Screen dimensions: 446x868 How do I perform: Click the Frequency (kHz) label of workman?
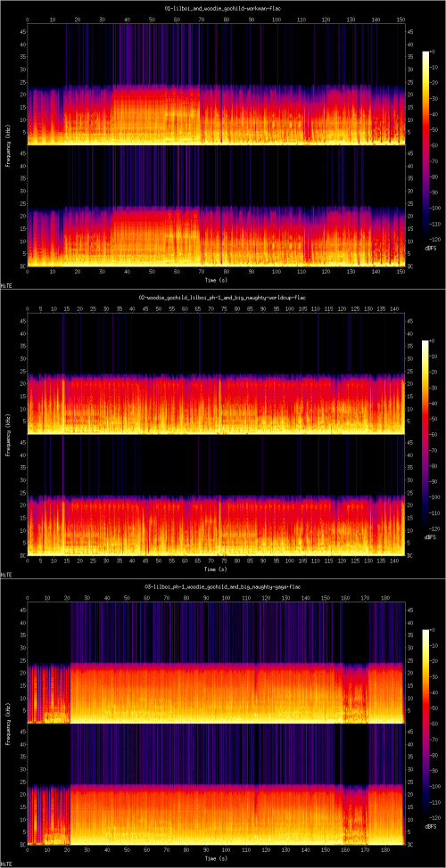tap(8, 145)
